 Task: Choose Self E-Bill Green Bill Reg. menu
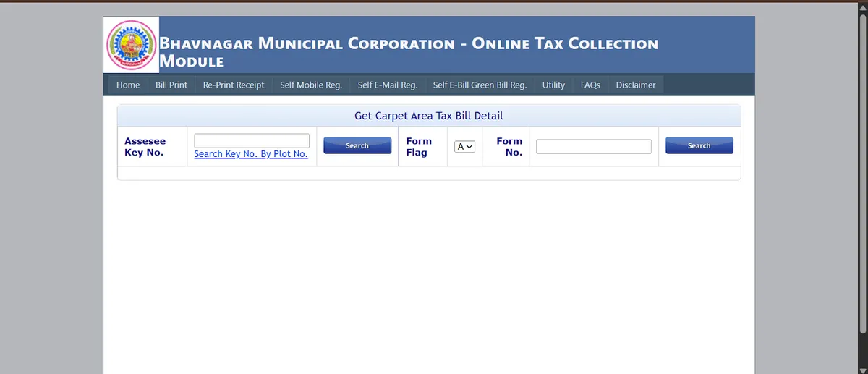pyautogui.click(x=480, y=85)
